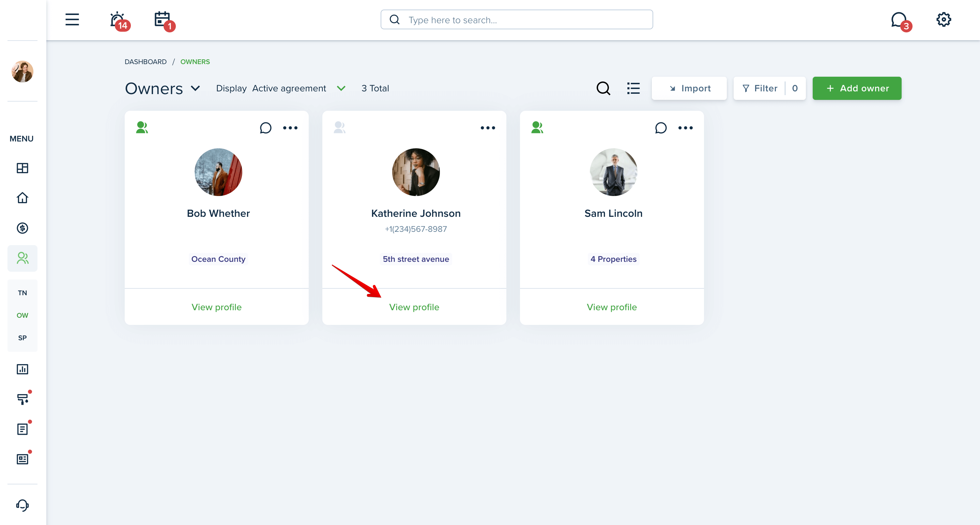View Katherine Johnson's profile
The height and width of the screenshot is (525, 980).
pos(414,307)
